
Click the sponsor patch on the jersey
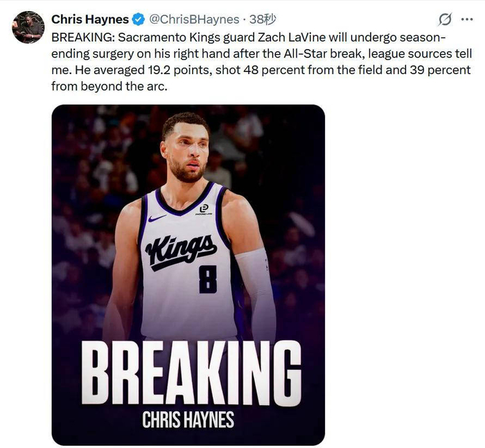204,210
